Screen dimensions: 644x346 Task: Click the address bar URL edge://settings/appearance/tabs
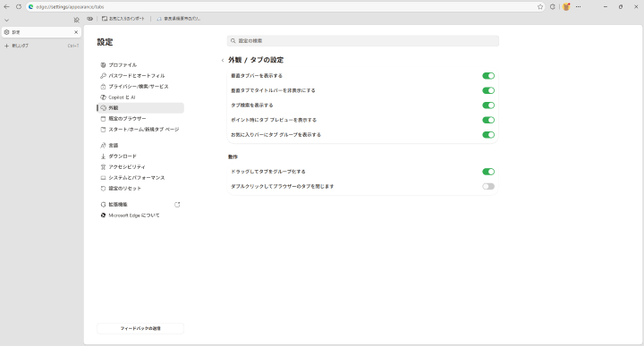pyautogui.click(x=70, y=6)
